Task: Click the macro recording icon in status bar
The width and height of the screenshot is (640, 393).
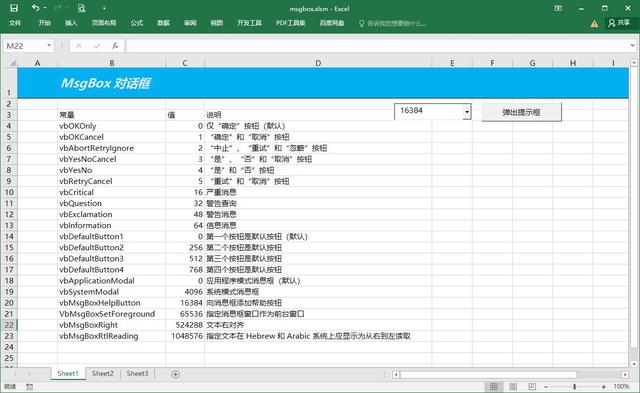Action: click(x=29, y=386)
